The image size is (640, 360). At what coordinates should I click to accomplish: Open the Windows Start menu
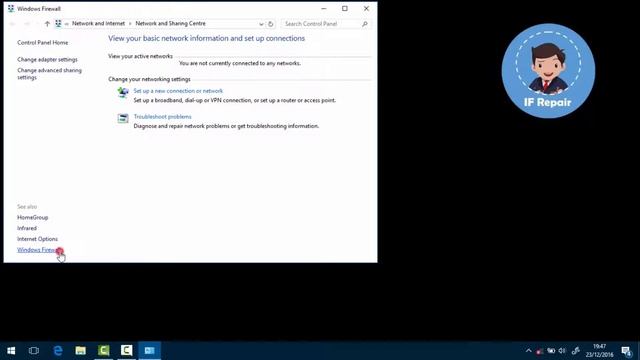tap(11, 351)
